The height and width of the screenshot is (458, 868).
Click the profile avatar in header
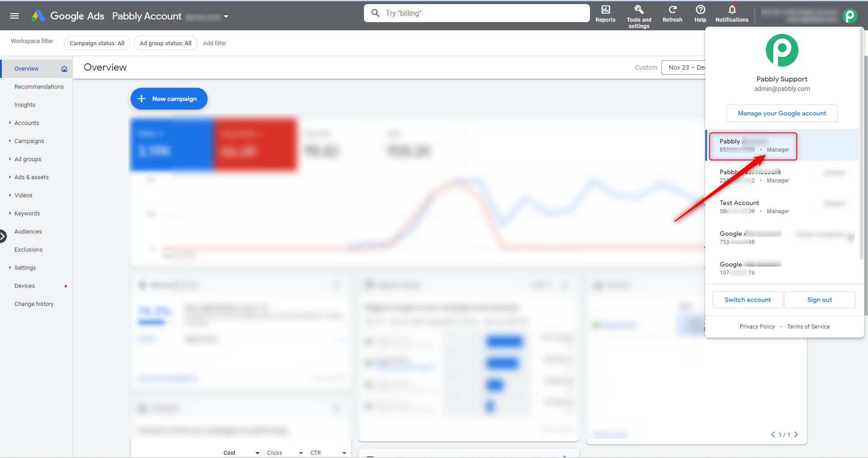click(850, 16)
